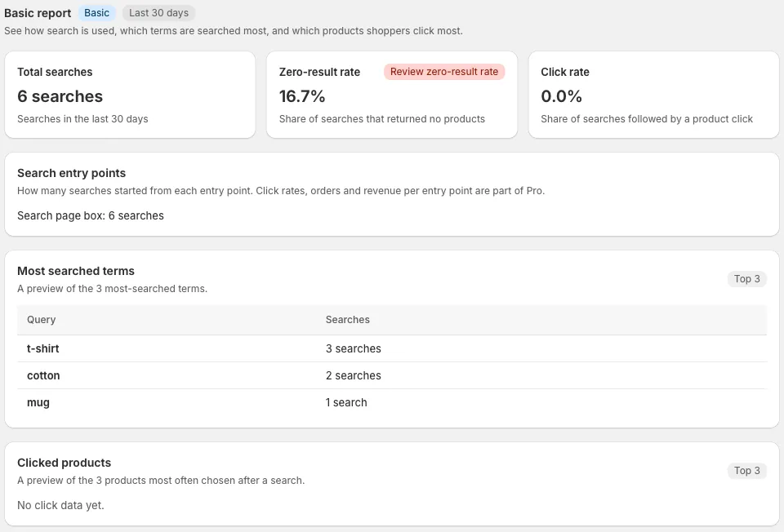Click "Share of searches that returned no products"

point(382,119)
